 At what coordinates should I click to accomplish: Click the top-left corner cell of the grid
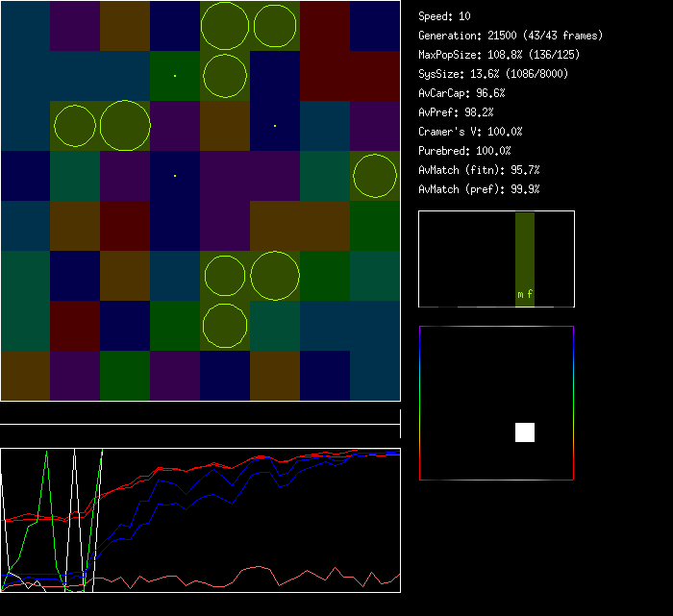coord(25,26)
